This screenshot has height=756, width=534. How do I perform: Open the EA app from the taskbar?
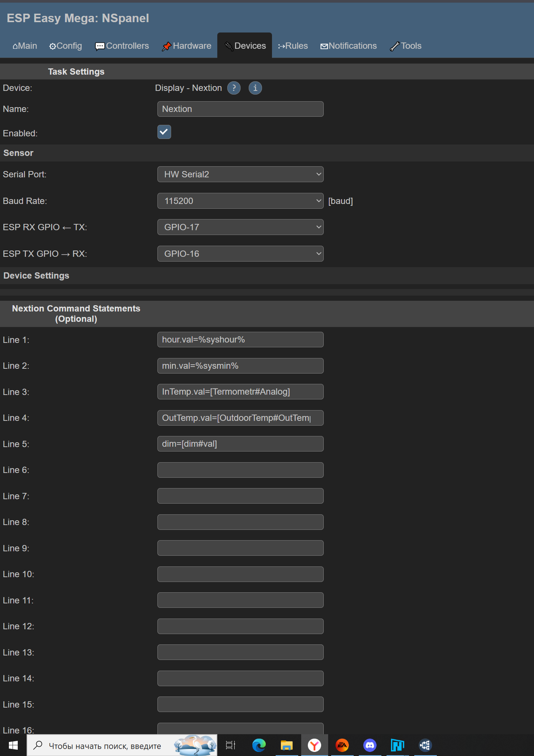[342, 745]
